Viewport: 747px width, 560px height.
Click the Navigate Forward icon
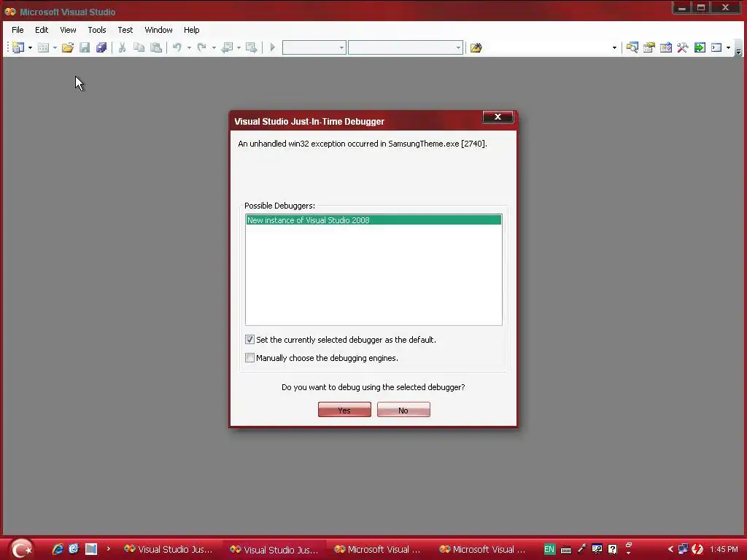point(251,47)
